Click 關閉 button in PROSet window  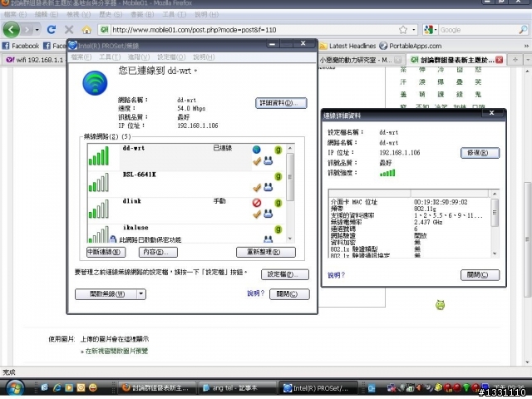click(289, 293)
